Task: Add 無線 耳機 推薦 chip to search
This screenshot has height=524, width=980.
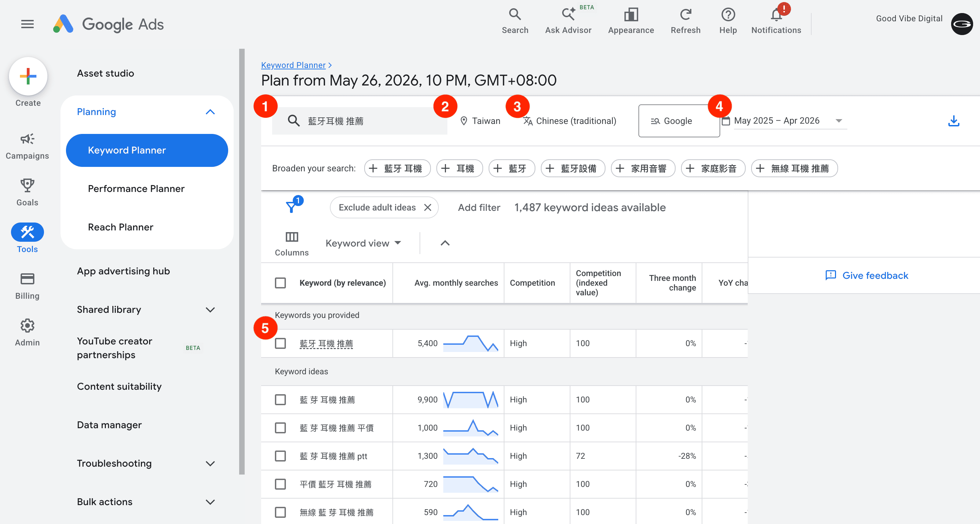Action: [794, 168]
